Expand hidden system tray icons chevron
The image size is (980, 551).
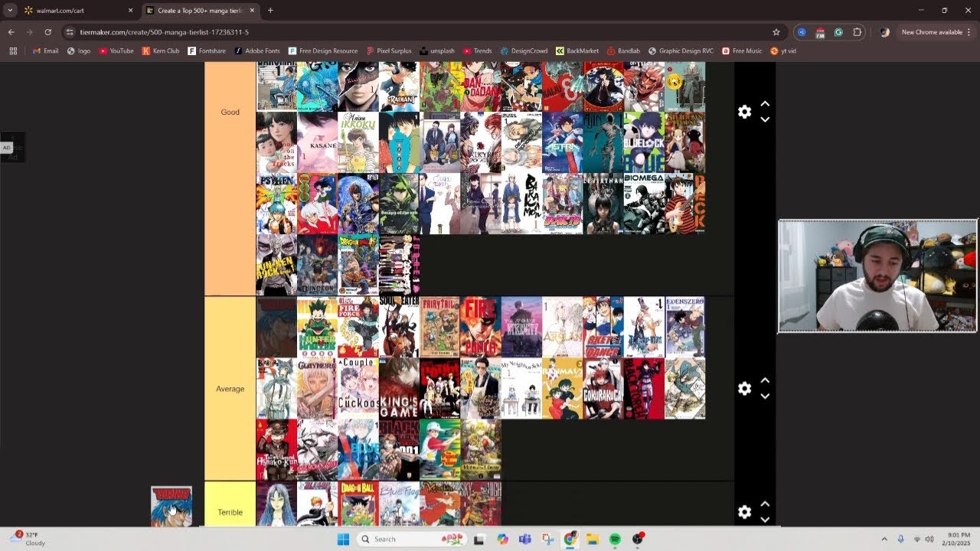[x=884, y=539]
